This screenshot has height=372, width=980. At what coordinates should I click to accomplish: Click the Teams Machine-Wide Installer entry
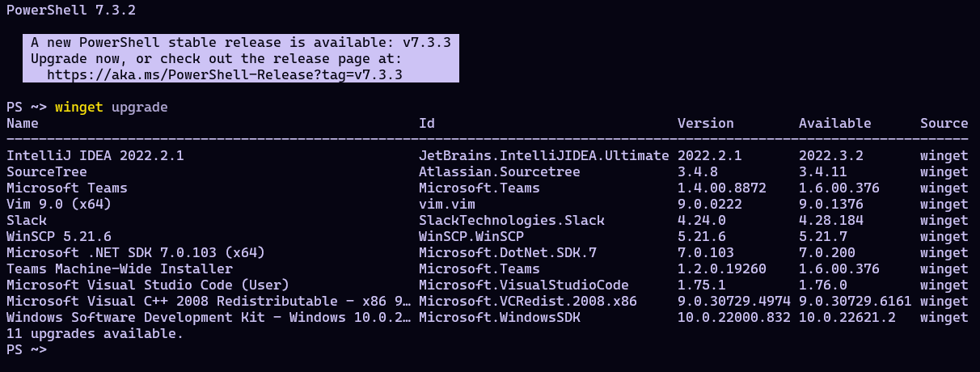tap(120, 268)
